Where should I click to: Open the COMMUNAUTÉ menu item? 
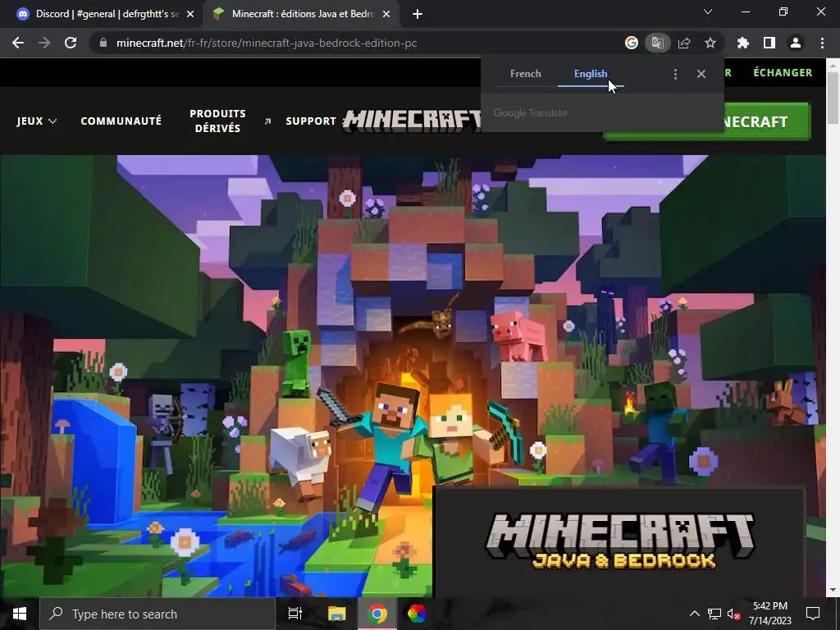(x=121, y=121)
